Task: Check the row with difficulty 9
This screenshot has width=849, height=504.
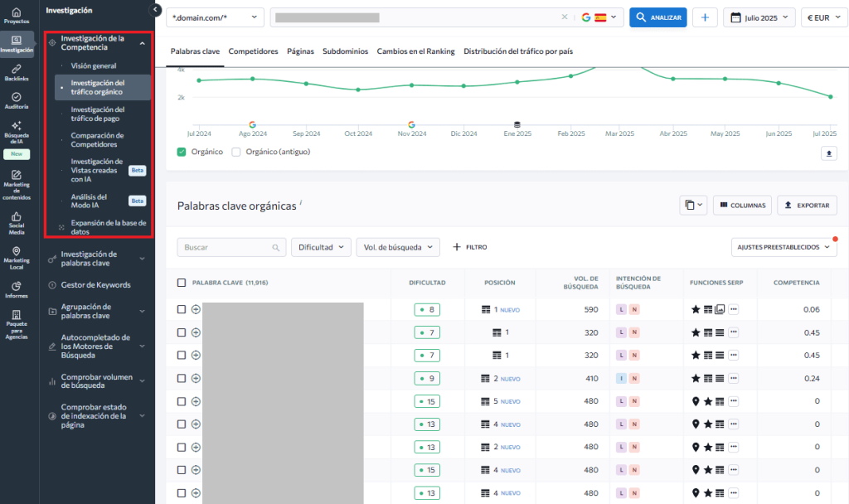Action: coord(182,378)
